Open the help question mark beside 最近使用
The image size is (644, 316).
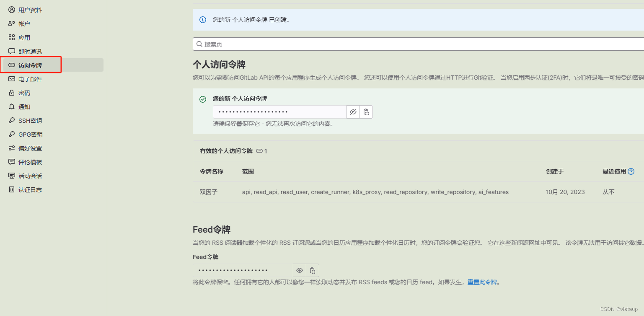click(631, 171)
